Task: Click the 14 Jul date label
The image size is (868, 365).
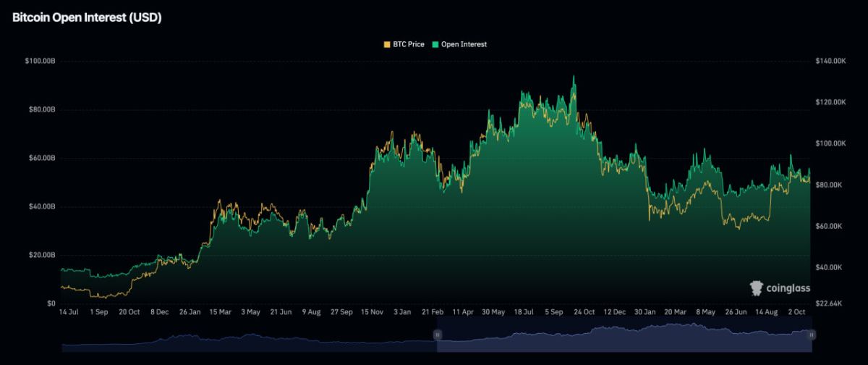Action: 68,311
